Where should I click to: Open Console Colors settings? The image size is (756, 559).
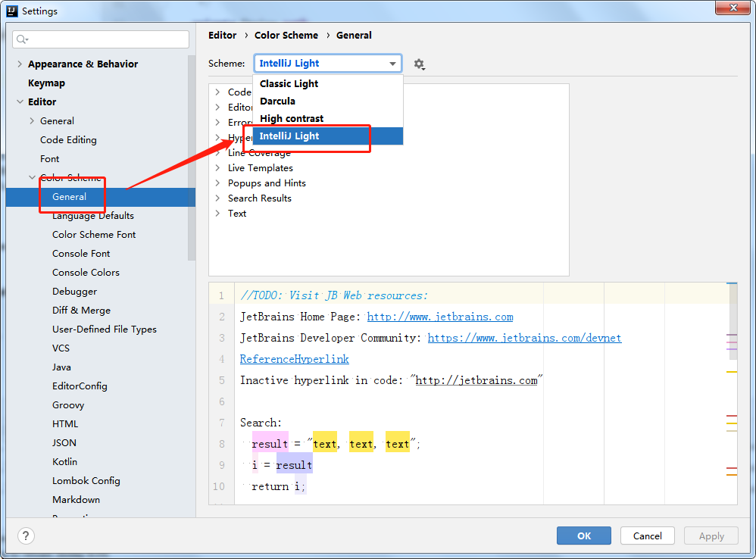tap(86, 272)
